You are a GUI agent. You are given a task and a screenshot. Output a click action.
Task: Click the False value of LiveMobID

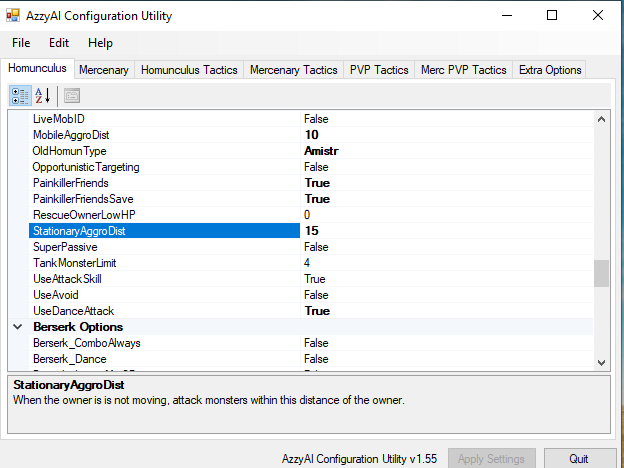pos(316,119)
